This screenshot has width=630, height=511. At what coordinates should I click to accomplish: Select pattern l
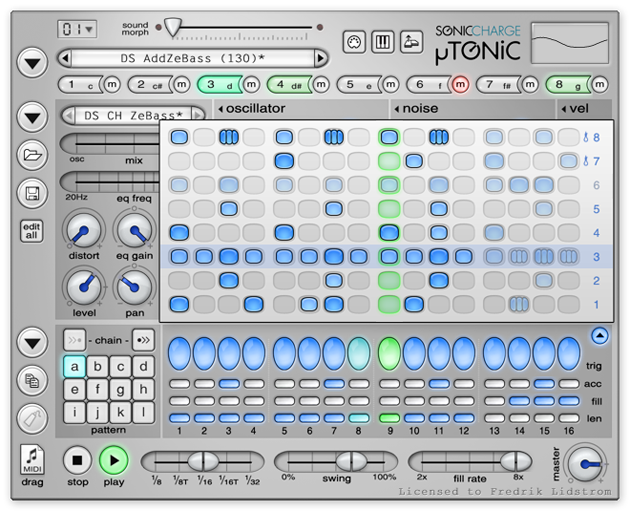(x=143, y=412)
